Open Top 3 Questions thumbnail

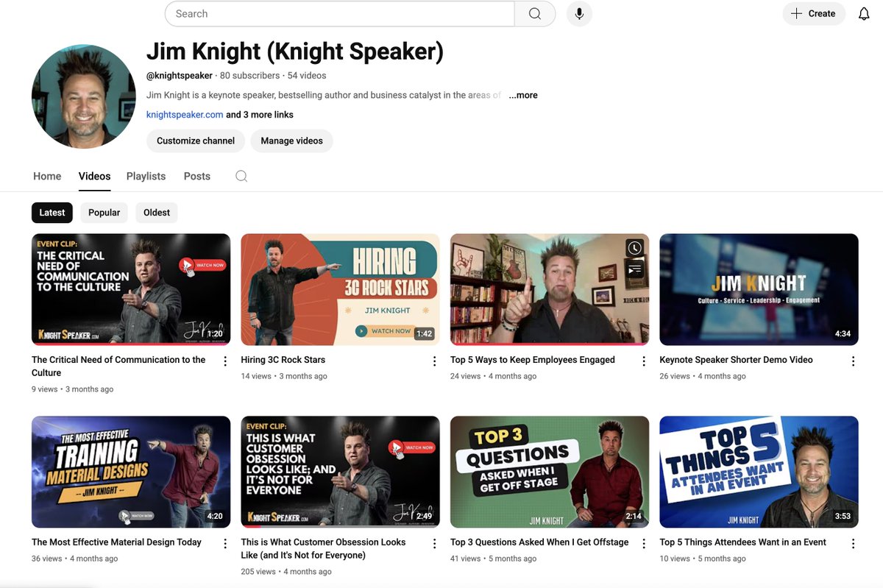point(550,472)
